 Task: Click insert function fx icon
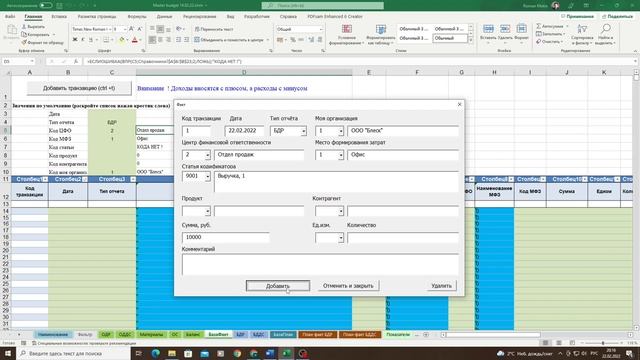coord(76,61)
